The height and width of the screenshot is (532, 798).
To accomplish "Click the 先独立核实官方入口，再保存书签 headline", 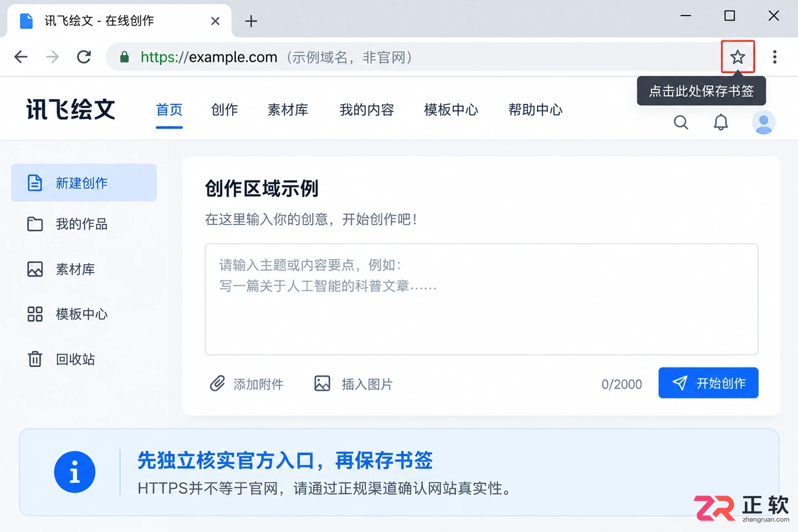I will [x=285, y=460].
